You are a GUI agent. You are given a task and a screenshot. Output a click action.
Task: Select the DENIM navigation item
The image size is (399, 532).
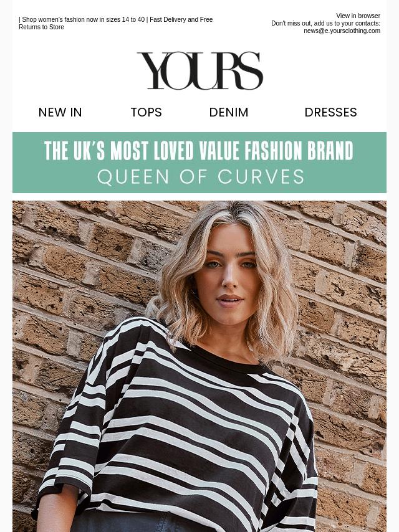[229, 112]
